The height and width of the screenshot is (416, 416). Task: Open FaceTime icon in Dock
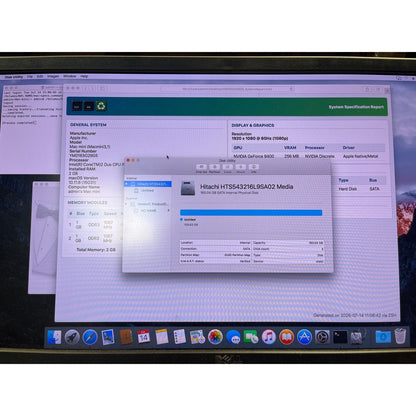click(x=251, y=337)
